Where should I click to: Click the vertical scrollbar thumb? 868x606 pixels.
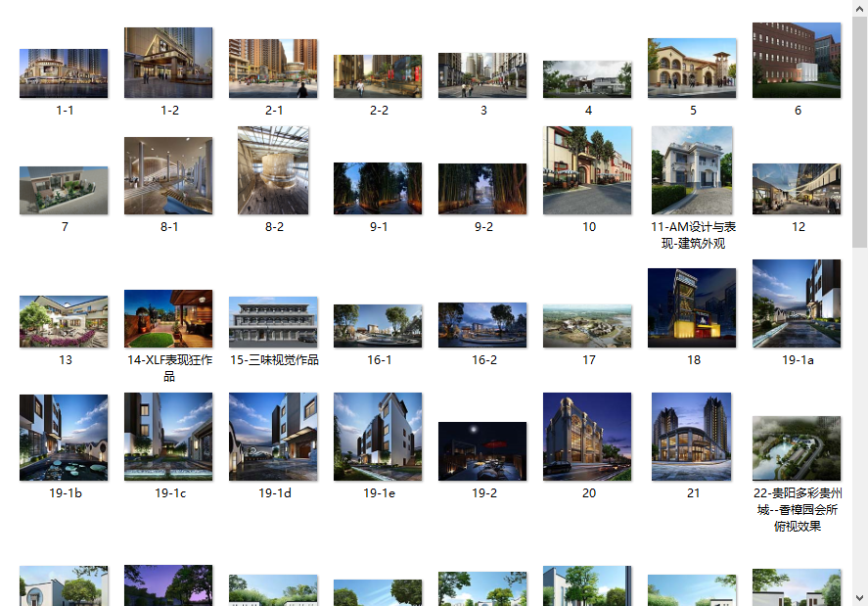[x=860, y=132]
